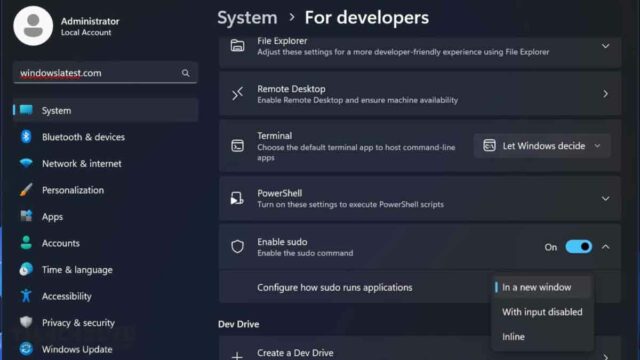Click Configure how sudo runs applications label
This screenshot has height=360, width=640.
pyautogui.click(x=335, y=287)
